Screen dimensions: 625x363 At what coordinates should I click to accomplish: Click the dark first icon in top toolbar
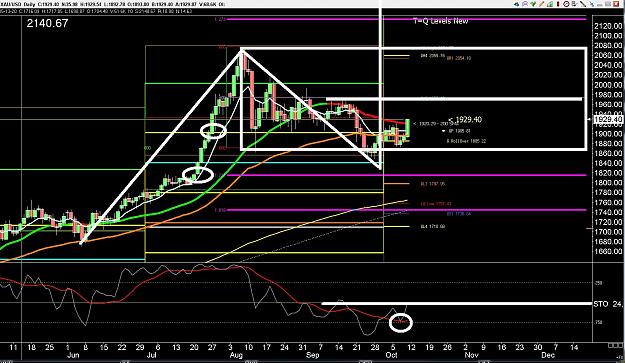coord(517,4)
